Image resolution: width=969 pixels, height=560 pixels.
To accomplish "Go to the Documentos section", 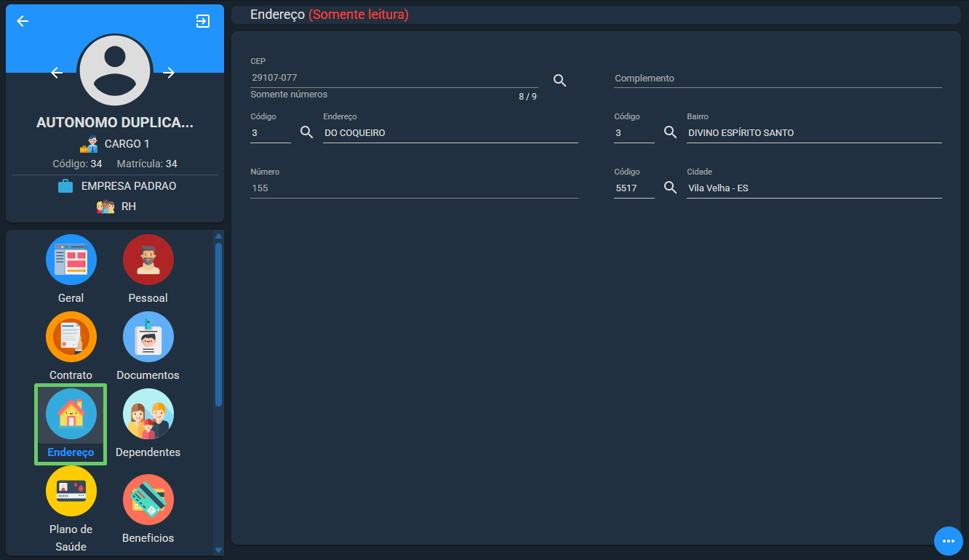I will (148, 337).
